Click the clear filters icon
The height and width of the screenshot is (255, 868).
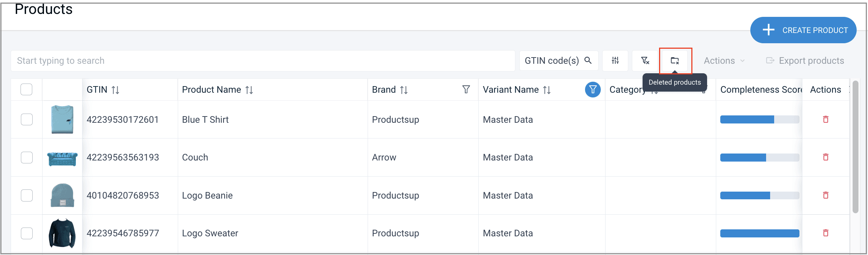click(645, 61)
